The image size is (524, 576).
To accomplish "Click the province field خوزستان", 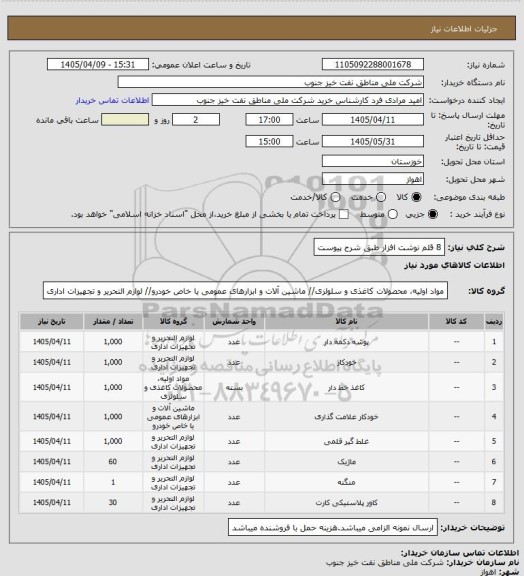I will (x=373, y=161).
